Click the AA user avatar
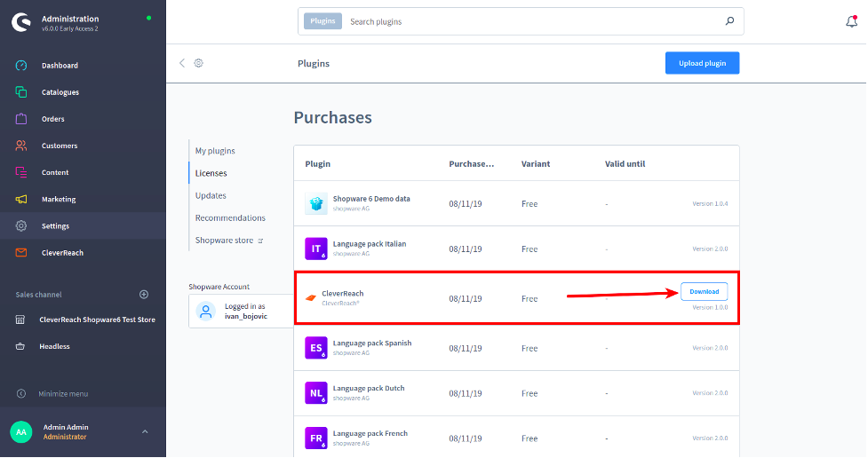The image size is (868, 458). point(21,432)
